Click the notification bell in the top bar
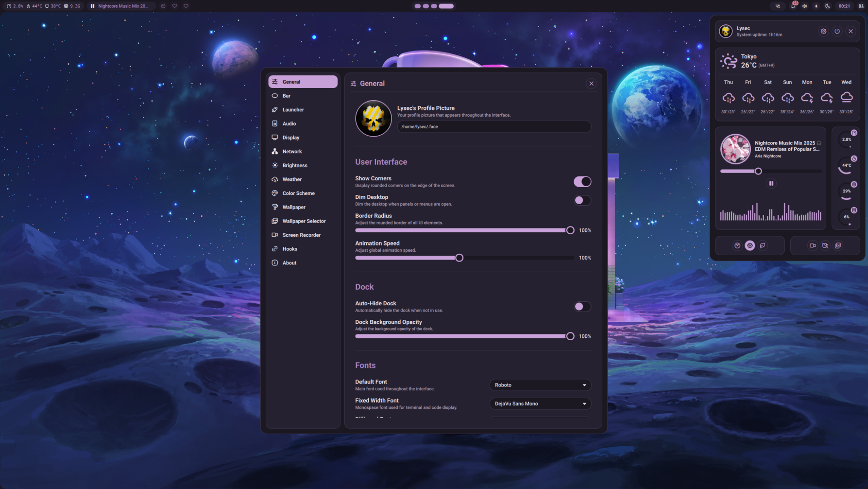This screenshot has width=868, height=489. click(793, 6)
